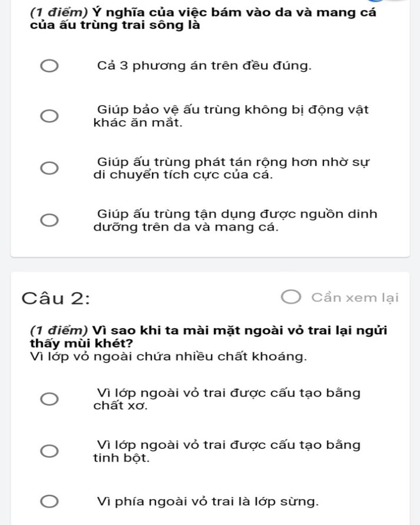The image size is (420, 525).
Task: Click answer text 'Cả 3 phương án trên đều đúng.'
Action: pos(204,66)
